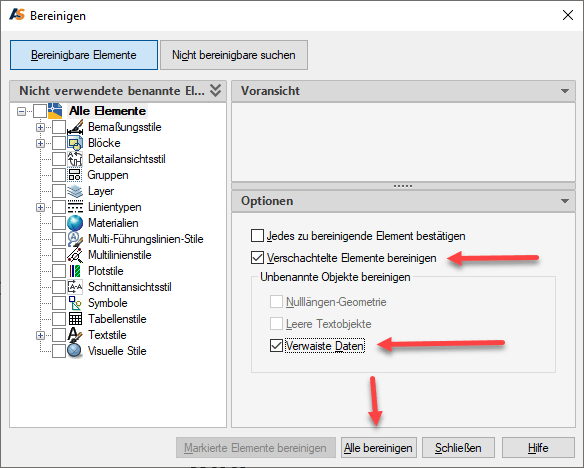Select the Symbole tree item label
Viewport: 584px width, 468px height.
click(x=108, y=303)
